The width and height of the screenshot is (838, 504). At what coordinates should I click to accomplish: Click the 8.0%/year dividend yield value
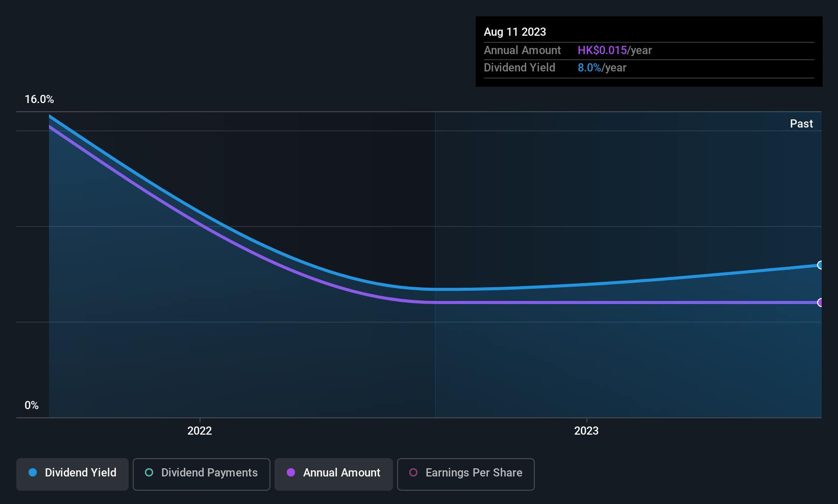coord(602,67)
